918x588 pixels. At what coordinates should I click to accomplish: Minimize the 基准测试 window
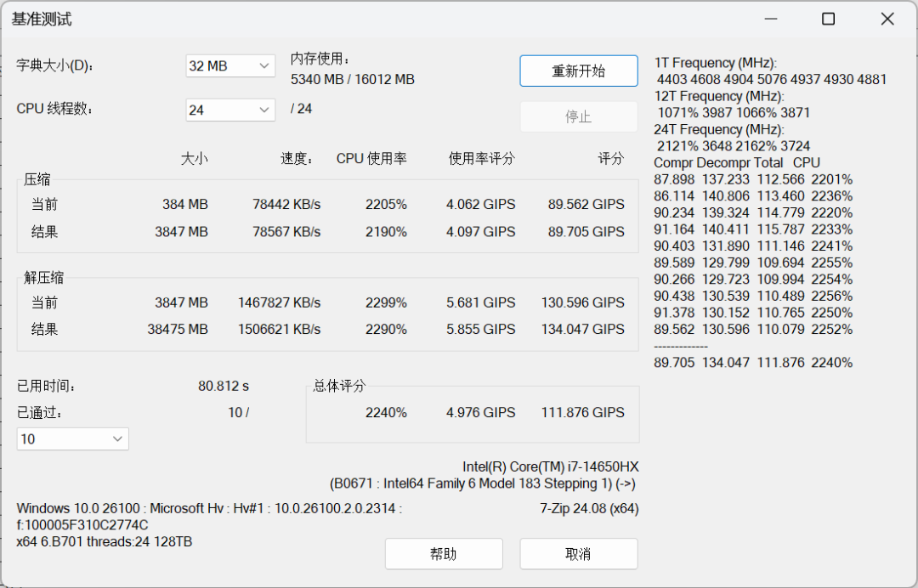770,18
